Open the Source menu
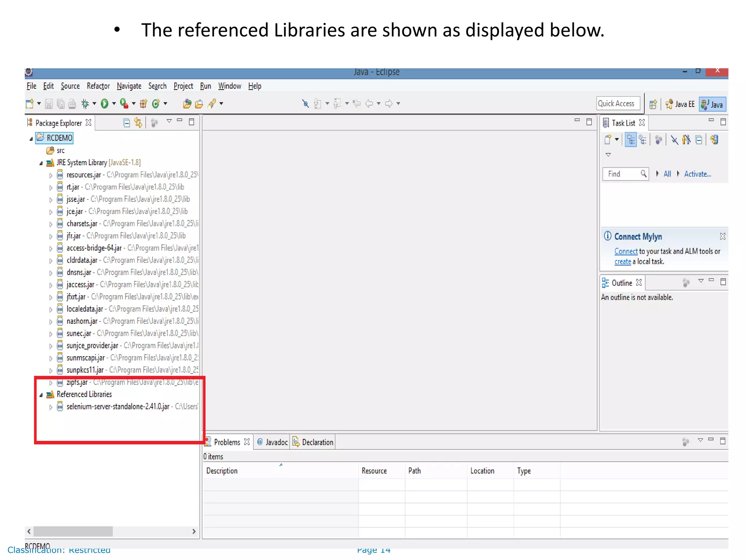This screenshot has width=747, height=560. pos(70,86)
